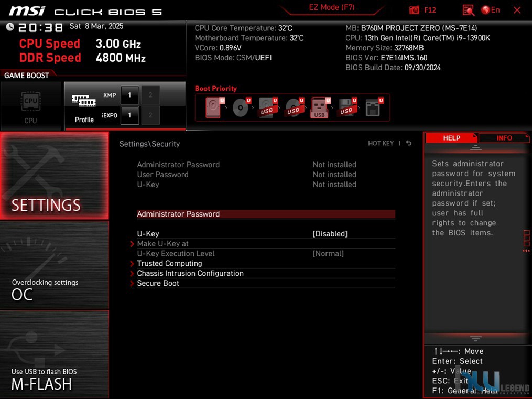This screenshot has height=399, width=532.
Task: Switch to EZ Mode (F7)
Action: [x=331, y=7]
